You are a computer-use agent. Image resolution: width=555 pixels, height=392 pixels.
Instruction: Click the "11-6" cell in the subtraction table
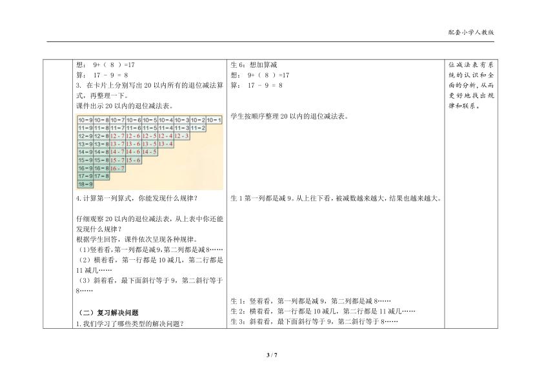[134, 128]
